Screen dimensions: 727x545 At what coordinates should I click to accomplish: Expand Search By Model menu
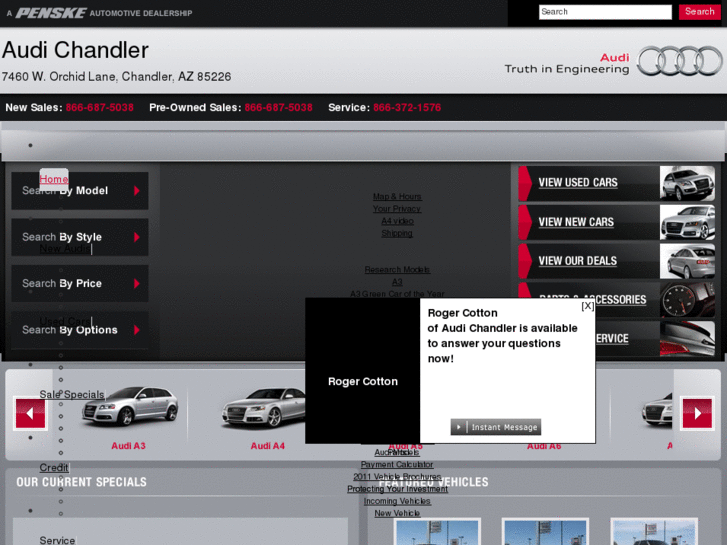(x=80, y=191)
